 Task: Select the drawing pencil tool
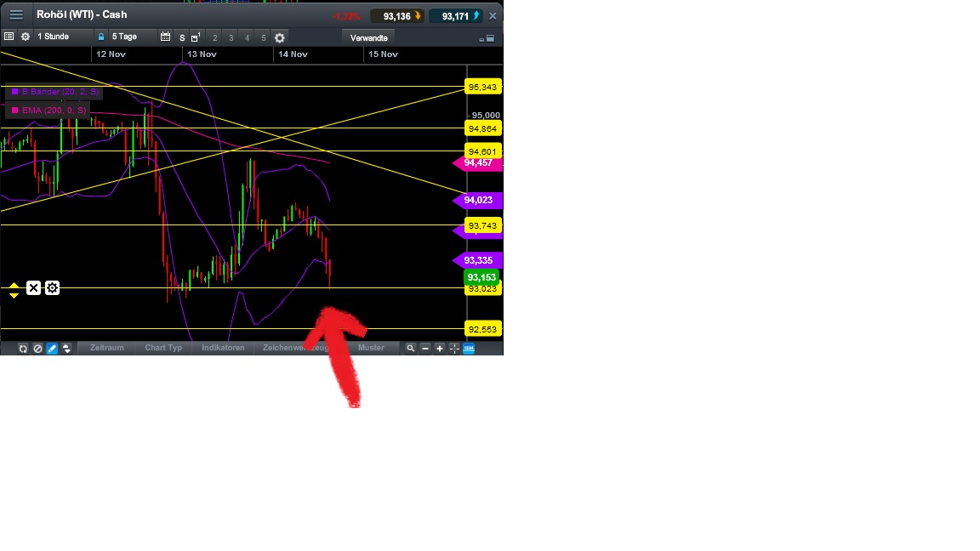click(52, 348)
